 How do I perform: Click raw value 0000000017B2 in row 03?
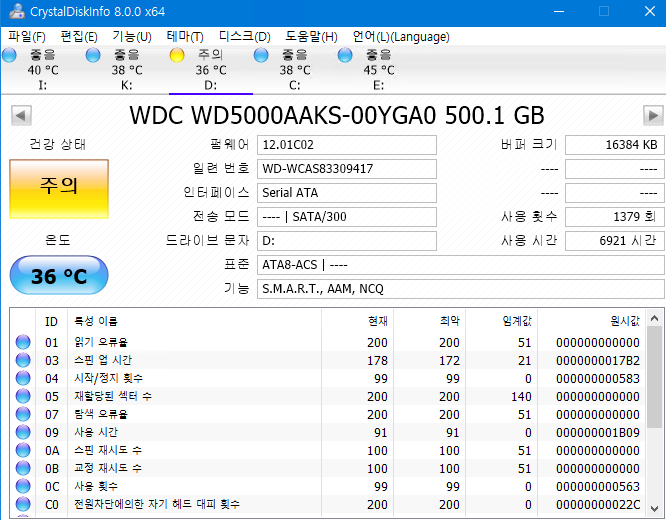598,361
